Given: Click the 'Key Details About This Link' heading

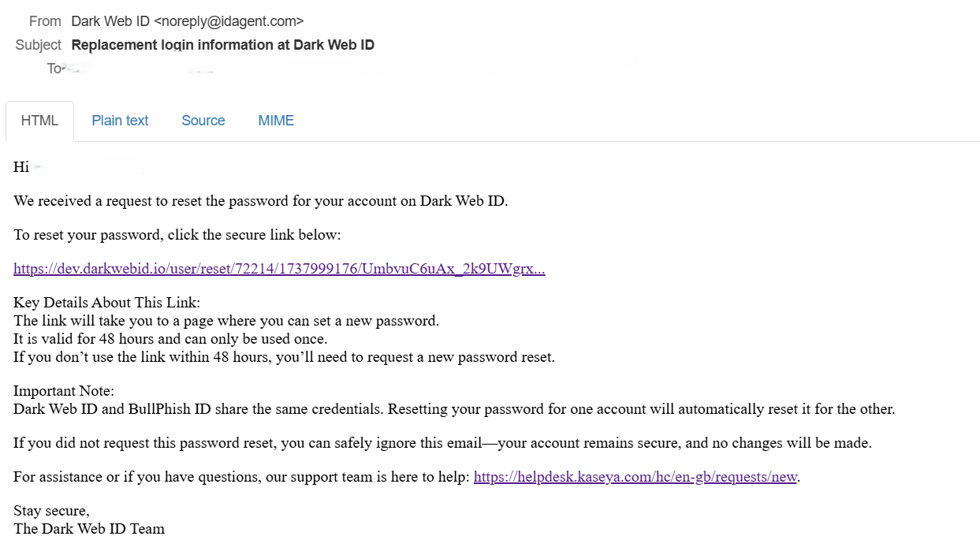Looking at the screenshot, I should [x=106, y=303].
